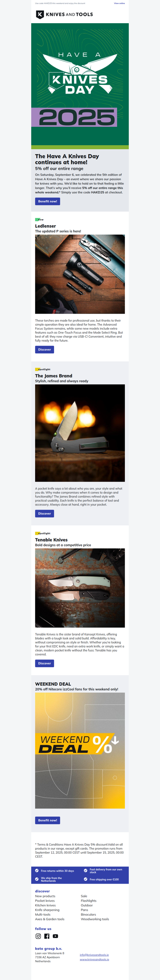Open the View online link
The image size is (160, 980).
coord(119,3)
